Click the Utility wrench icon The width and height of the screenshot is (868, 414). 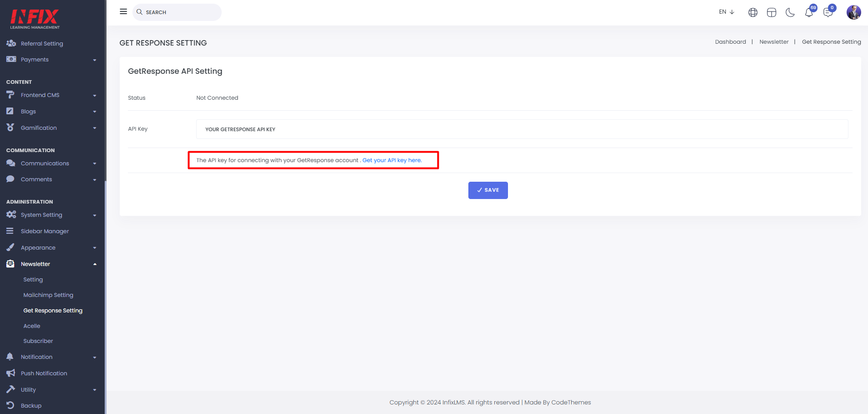[10, 389]
